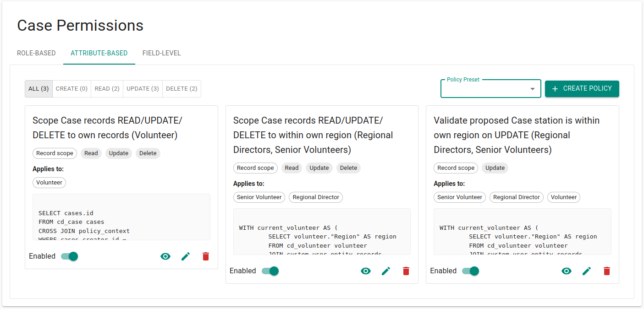
Task: Click Senior Volunteer chip on Validate Case station card
Action: pyautogui.click(x=460, y=197)
